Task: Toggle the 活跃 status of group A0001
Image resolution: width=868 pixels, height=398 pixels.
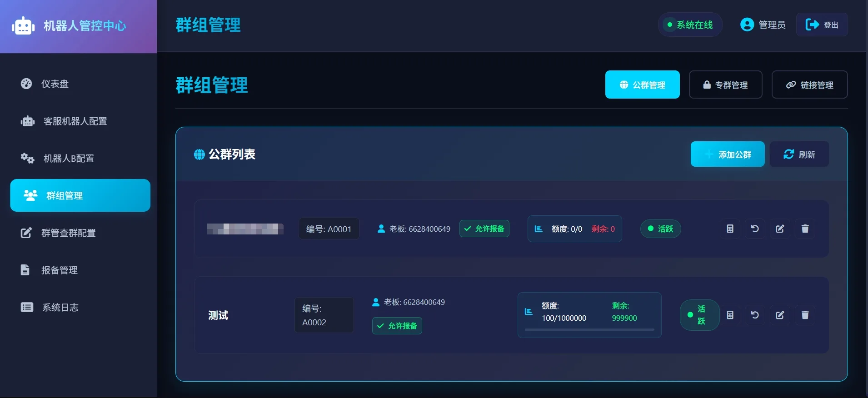Action: [x=660, y=229]
